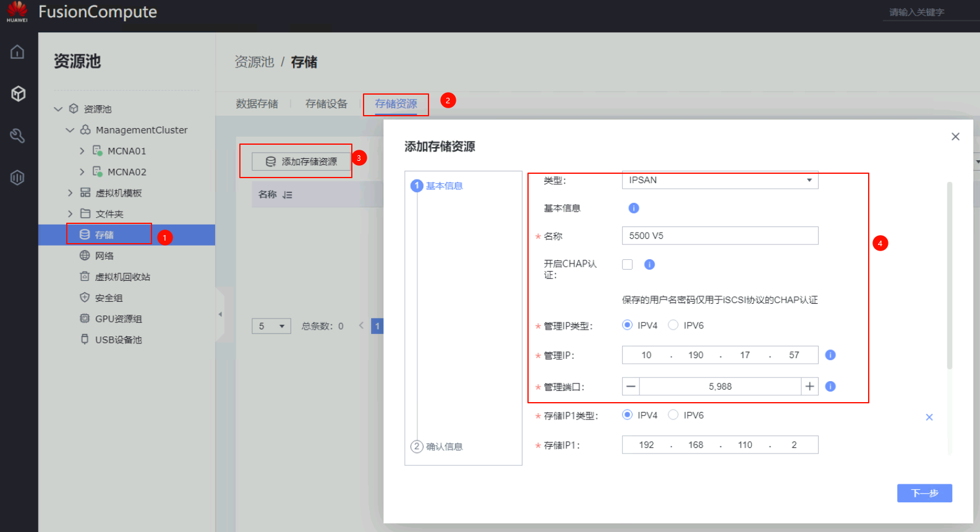Select IPV6 for 存储IP1类型
This screenshot has height=532, width=980.
pyautogui.click(x=673, y=415)
